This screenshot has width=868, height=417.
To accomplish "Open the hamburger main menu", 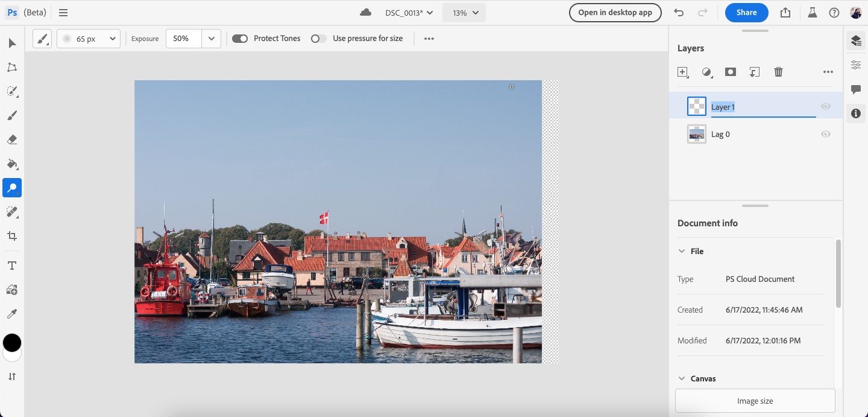I will click(x=63, y=13).
